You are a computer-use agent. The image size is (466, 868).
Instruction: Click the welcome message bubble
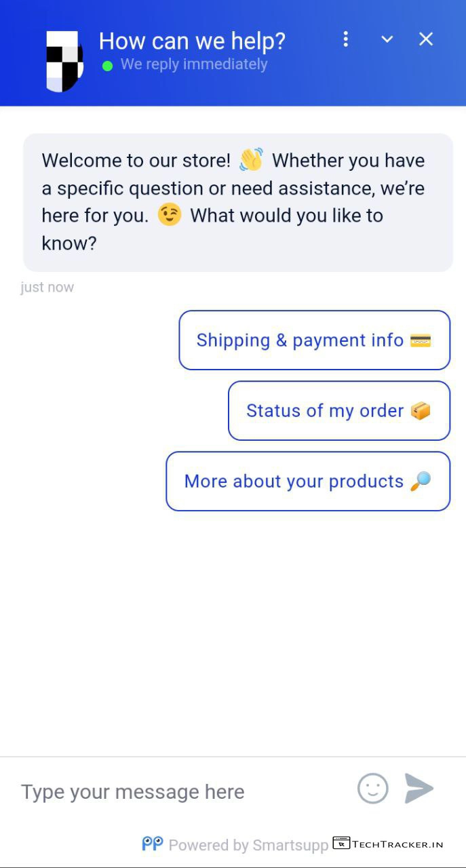tap(237, 202)
